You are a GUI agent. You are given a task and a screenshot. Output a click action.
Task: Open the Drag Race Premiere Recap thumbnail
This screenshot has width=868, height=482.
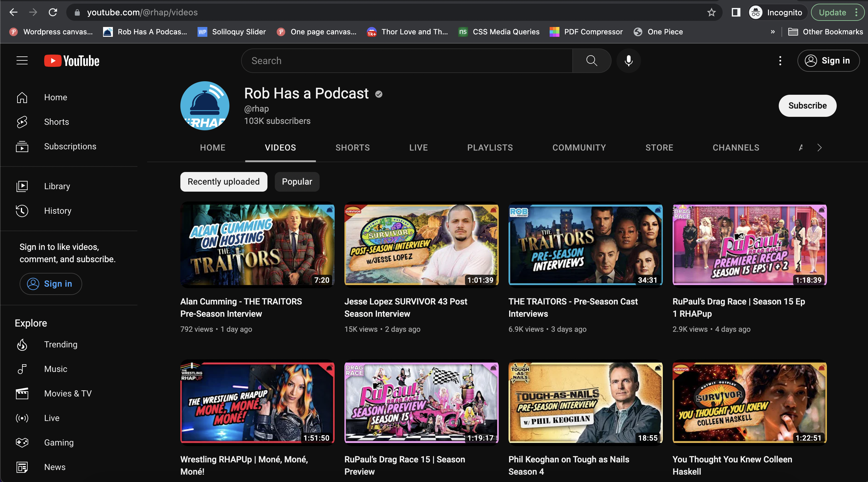(750, 245)
